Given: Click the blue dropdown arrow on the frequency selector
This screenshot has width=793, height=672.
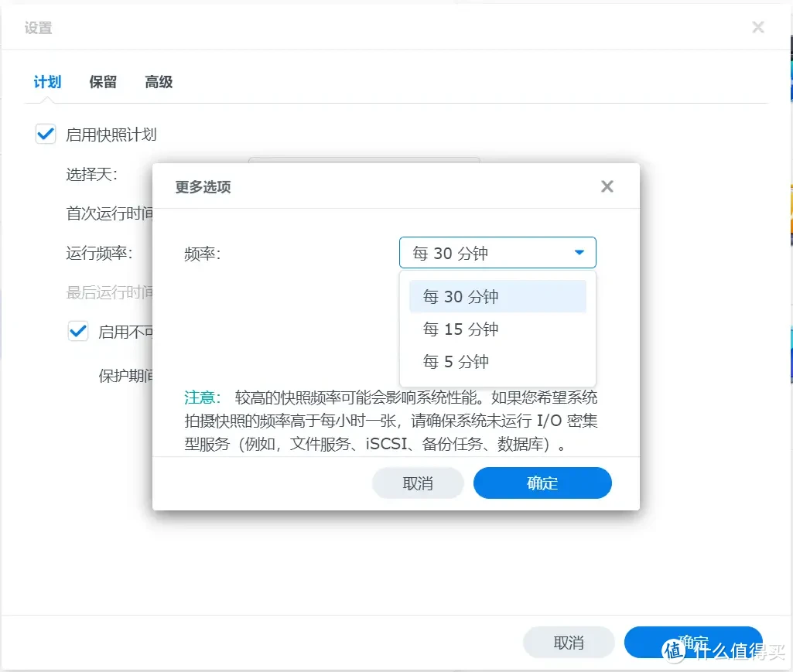Looking at the screenshot, I should [x=579, y=252].
